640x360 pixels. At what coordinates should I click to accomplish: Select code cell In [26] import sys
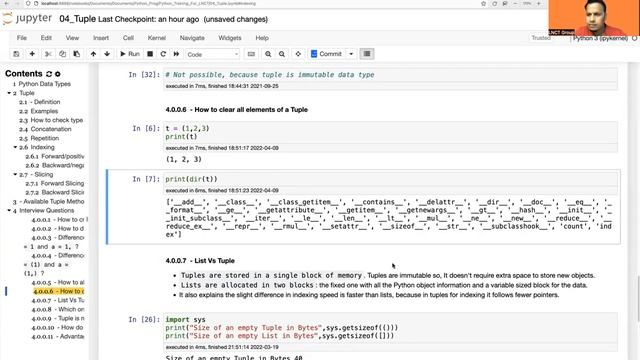pos(391,328)
